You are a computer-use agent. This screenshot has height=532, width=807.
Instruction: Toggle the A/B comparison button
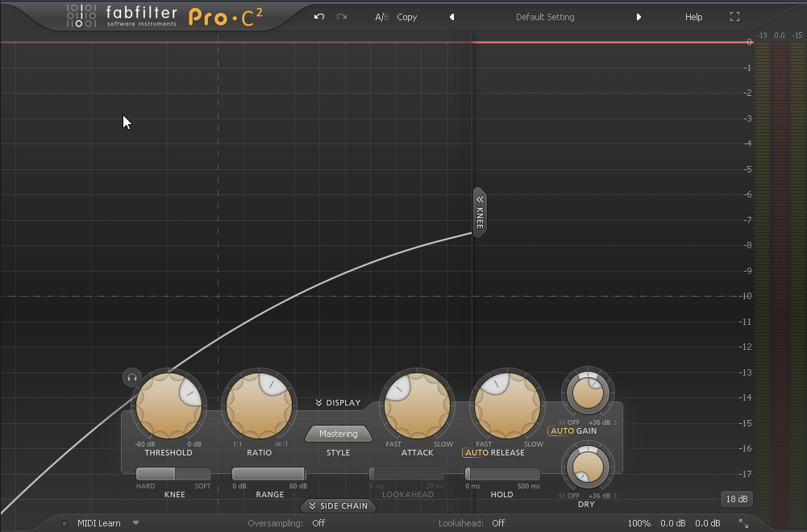382,17
